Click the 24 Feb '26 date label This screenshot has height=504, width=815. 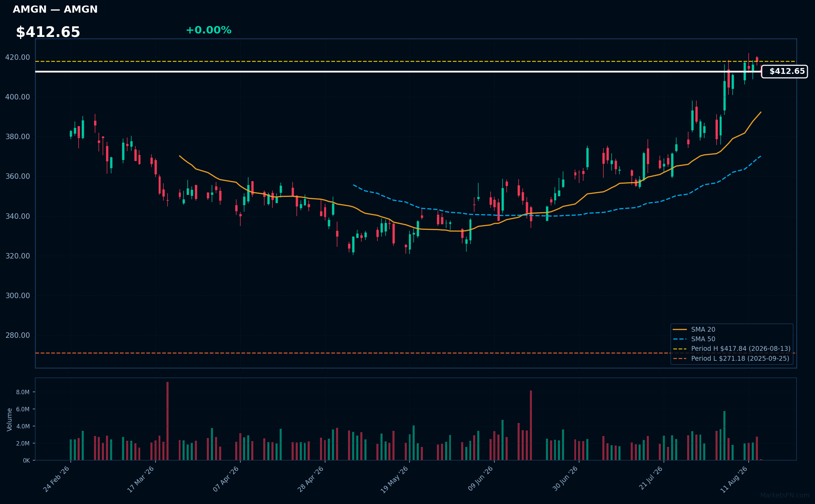[56, 479]
